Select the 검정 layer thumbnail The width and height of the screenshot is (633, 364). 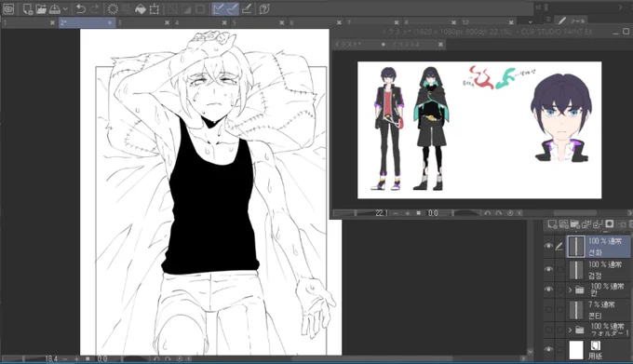576,270
